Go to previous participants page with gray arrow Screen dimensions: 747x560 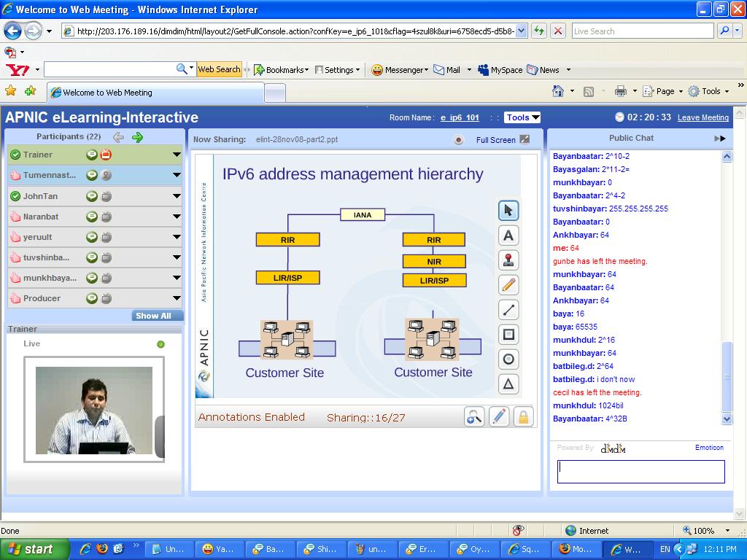[119, 137]
